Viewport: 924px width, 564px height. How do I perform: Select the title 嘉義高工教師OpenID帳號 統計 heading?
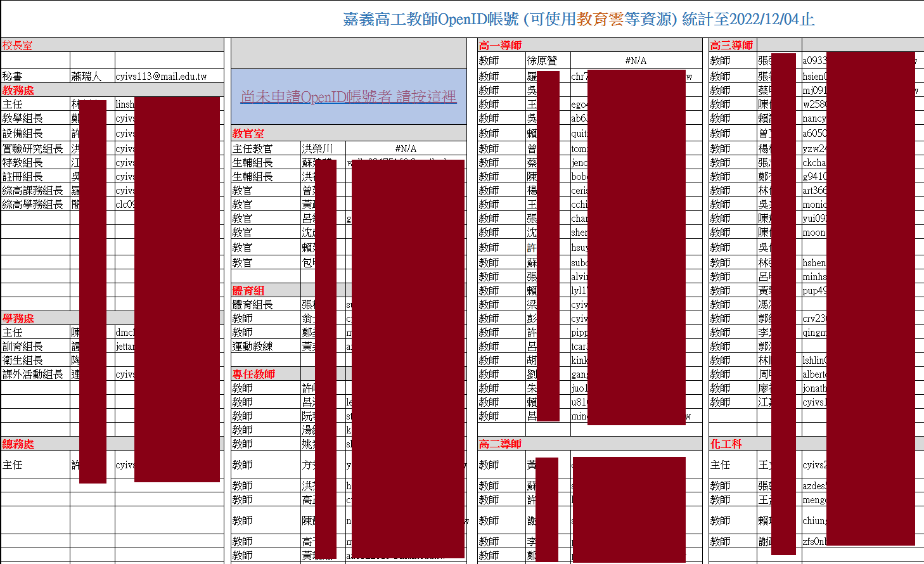(x=579, y=19)
